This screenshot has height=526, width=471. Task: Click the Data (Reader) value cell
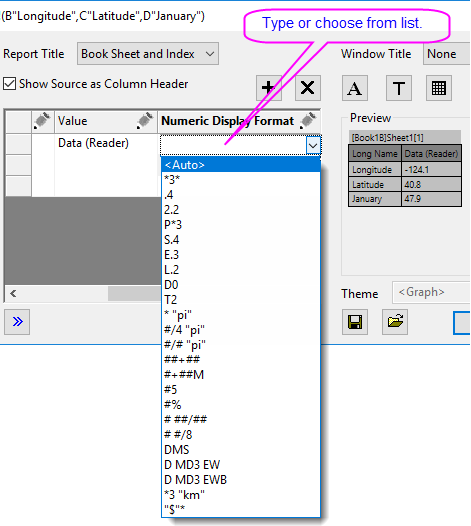[x=106, y=143]
